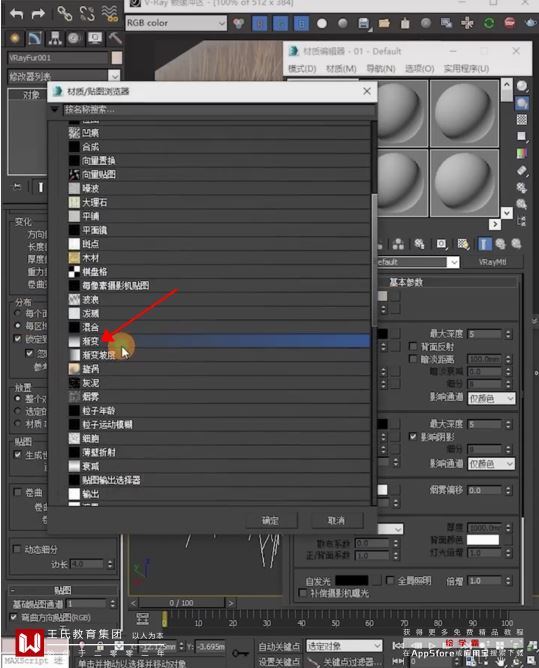Open the 选项(O) menu in Material Editor

(420, 69)
